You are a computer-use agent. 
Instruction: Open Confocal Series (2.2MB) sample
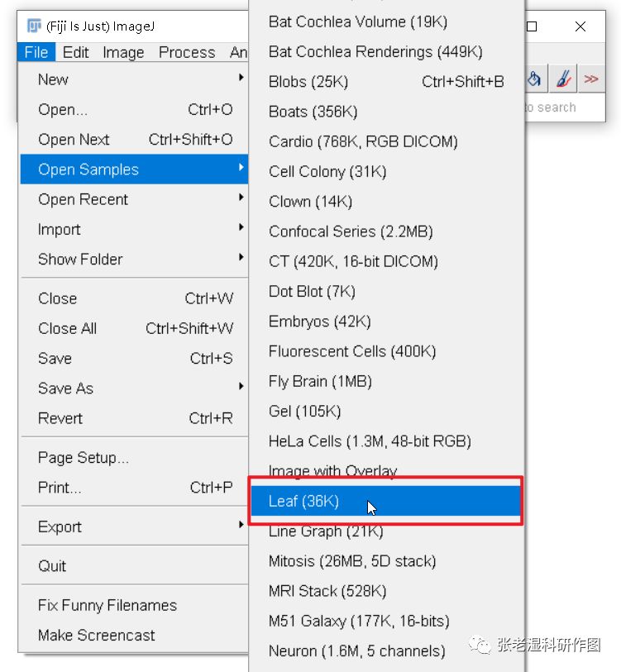(x=386, y=231)
